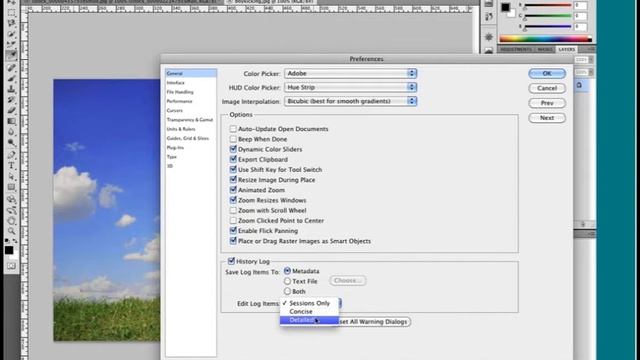The width and height of the screenshot is (640, 360).
Task: Open the Layers panel fill dropdown
Action: point(591,73)
